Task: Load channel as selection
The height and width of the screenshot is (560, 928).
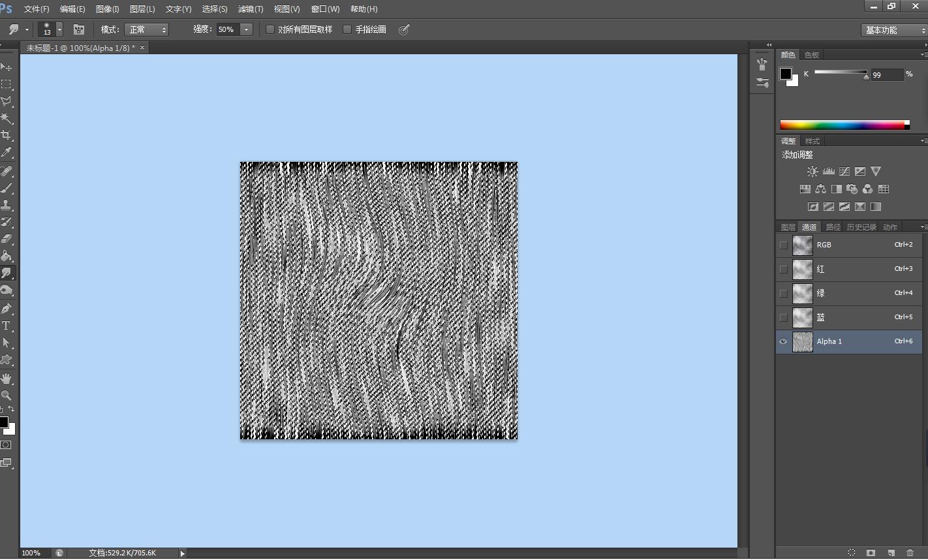Action: tap(852, 553)
